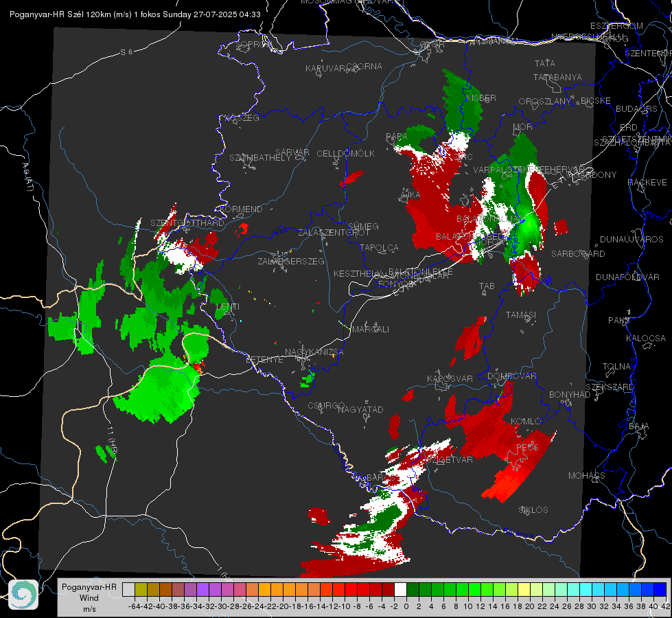Click the ZALASZENTGRÓT city label

(x=334, y=233)
